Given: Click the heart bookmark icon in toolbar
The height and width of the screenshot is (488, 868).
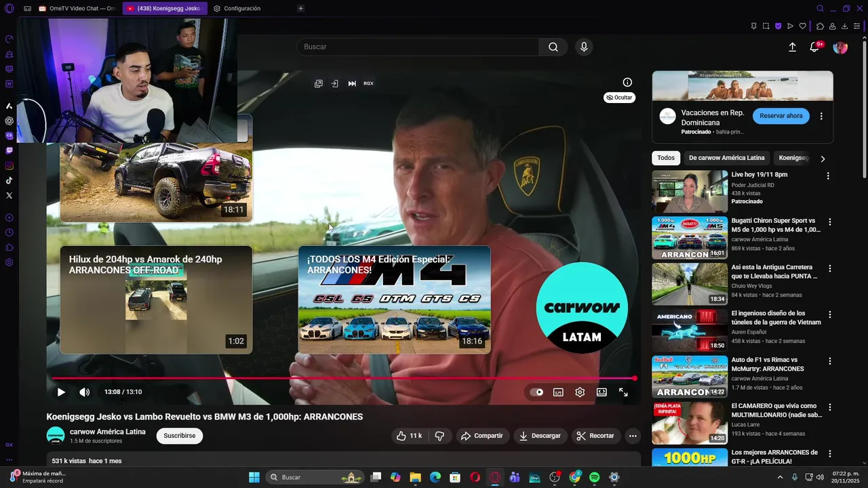Looking at the screenshot, I should tap(802, 26).
